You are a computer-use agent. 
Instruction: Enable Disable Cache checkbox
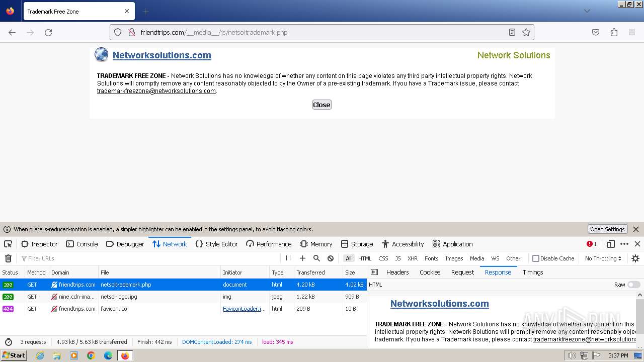click(x=536, y=258)
